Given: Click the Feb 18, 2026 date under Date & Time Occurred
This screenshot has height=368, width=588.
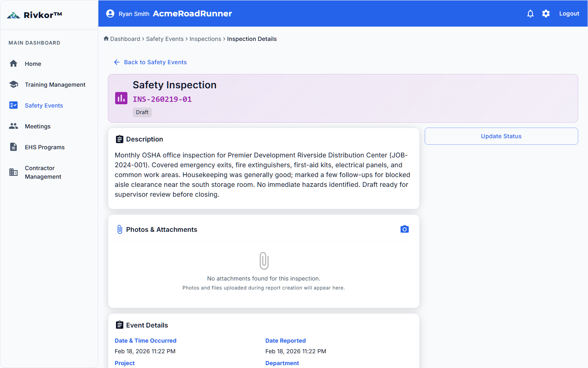Looking at the screenshot, I should click(145, 351).
